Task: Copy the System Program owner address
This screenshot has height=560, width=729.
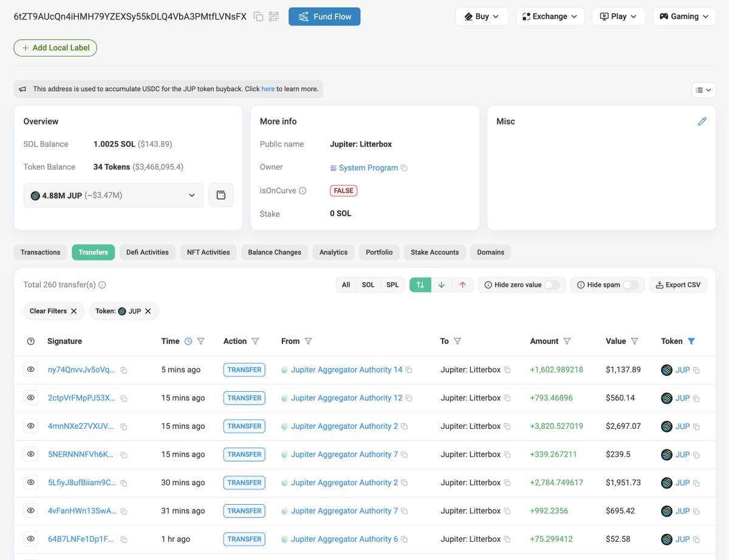Action: pos(404,168)
